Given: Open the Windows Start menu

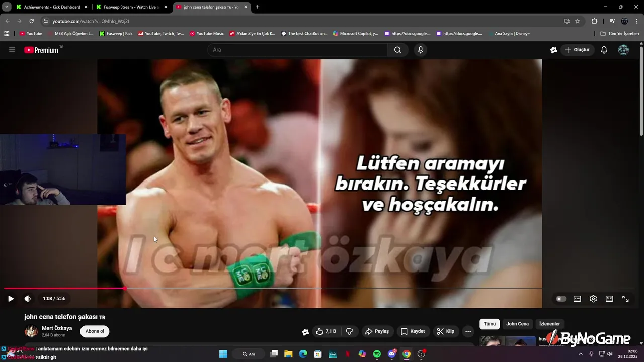Looking at the screenshot, I should tap(223, 354).
